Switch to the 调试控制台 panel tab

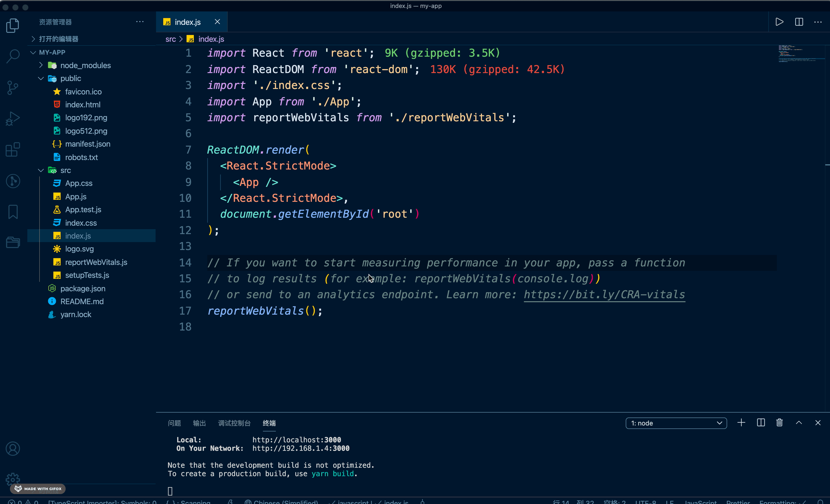point(234,423)
